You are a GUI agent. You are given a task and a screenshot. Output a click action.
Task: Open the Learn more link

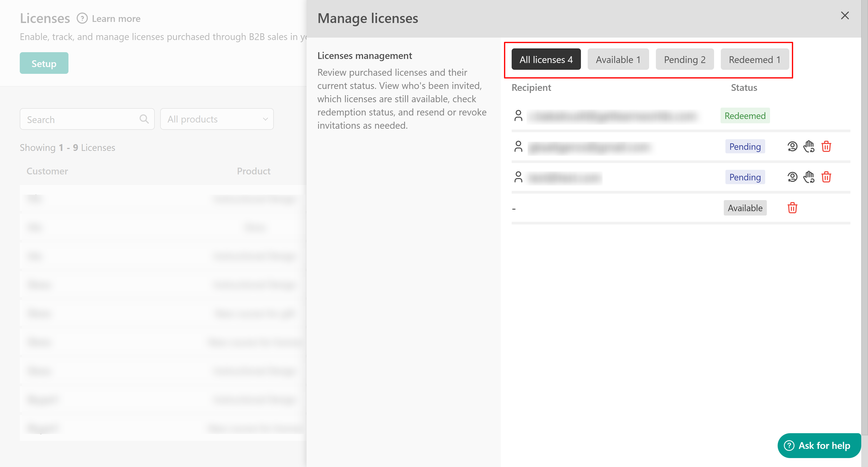pos(116,18)
